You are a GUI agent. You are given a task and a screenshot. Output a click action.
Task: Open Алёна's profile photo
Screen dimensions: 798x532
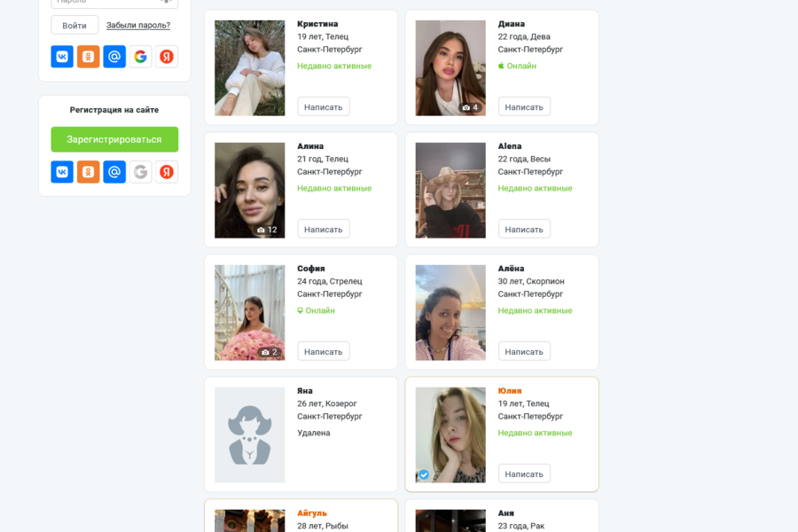click(x=450, y=313)
